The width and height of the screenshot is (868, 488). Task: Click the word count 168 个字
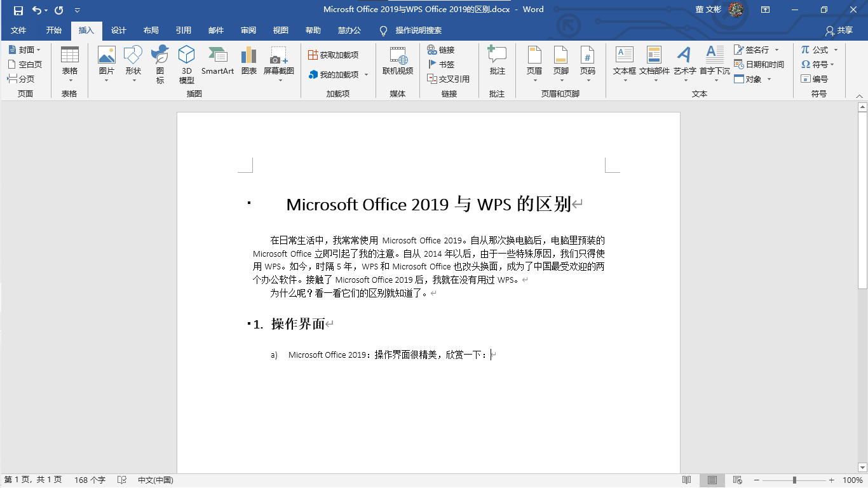coord(90,480)
